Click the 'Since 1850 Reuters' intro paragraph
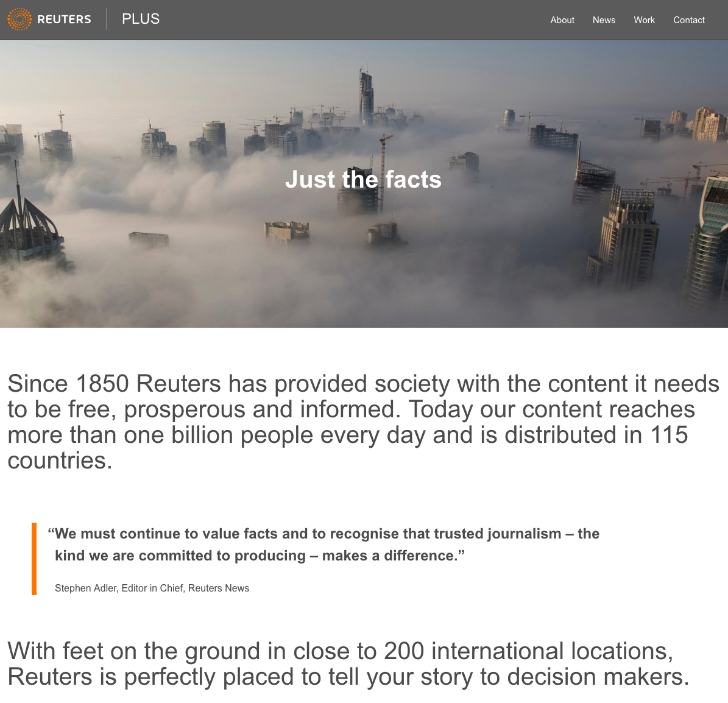This screenshot has width=728, height=703. [364, 422]
